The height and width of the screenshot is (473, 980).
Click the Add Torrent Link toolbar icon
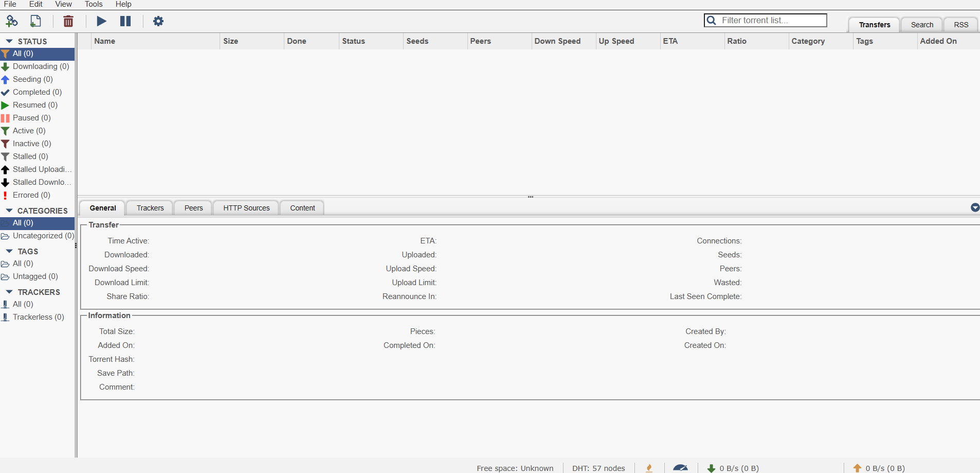click(11, 21)
